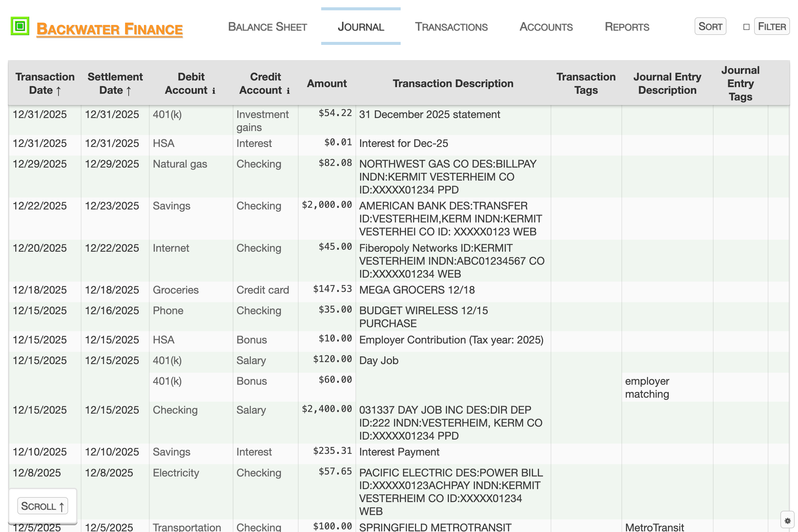This screenshot has height=532, width=798.
Task: Click the Backwater Finance title link
Action: 109,29
